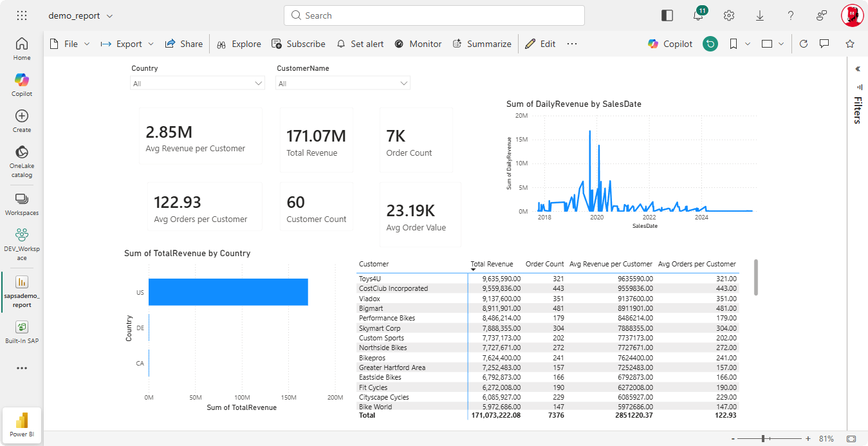Screen dimensions: 868x446
Task: Open the CustomerName slicer dropdown
Action: click(343, 83)
